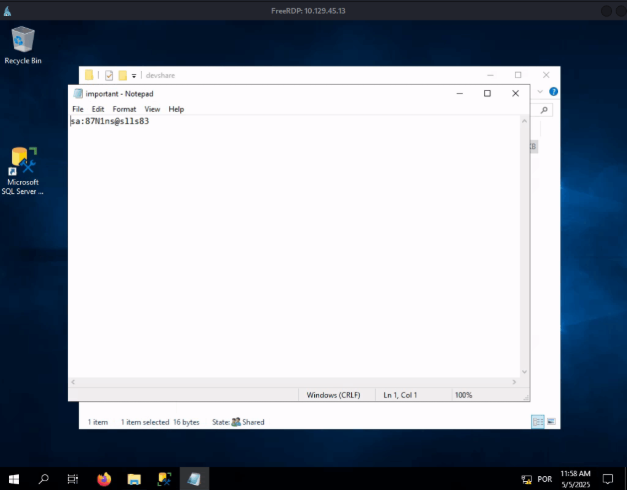This screenshot has width=627, height=490.
Task: Open the Edit menu in Notepad
Action: coord(98,109)
